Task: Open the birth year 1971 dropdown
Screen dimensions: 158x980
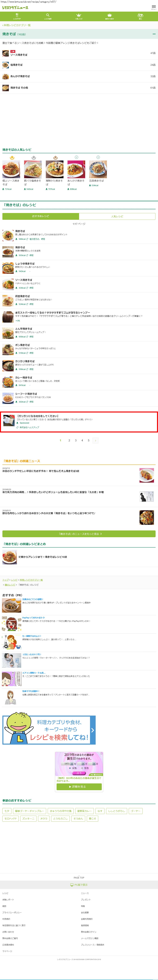Action: point(67,764)
